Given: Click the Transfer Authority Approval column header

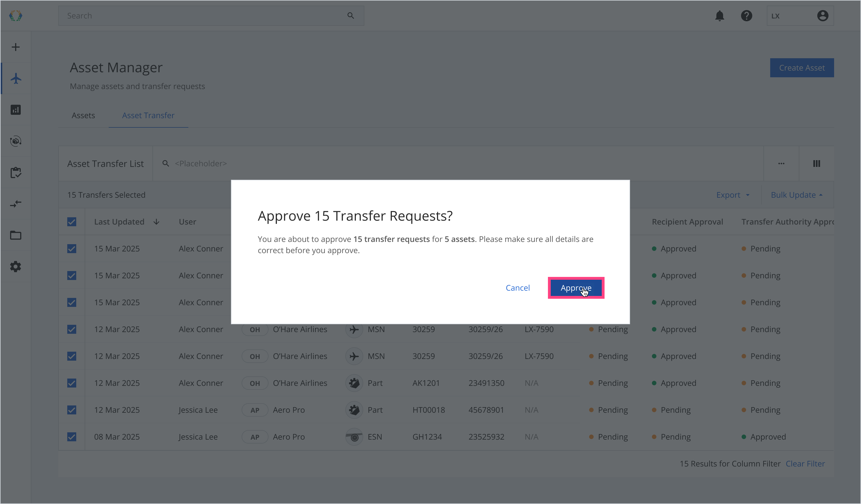Looking at the screenshot, I should [788, 222].
